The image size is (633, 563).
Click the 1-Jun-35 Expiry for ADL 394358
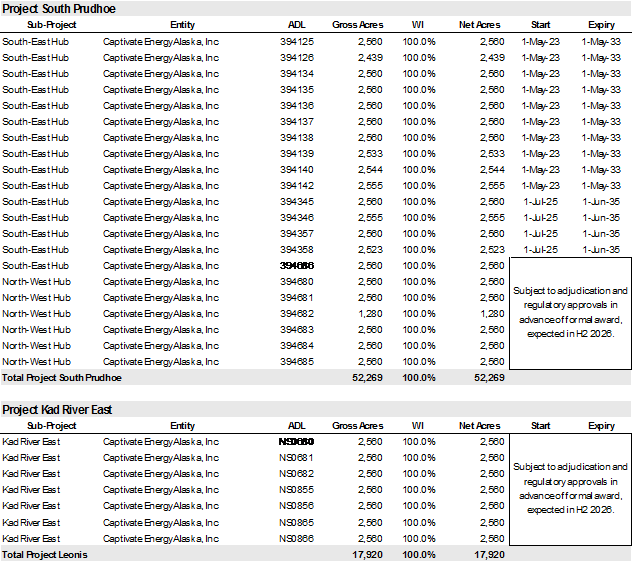pyautogui.click(x=601, y=250)
